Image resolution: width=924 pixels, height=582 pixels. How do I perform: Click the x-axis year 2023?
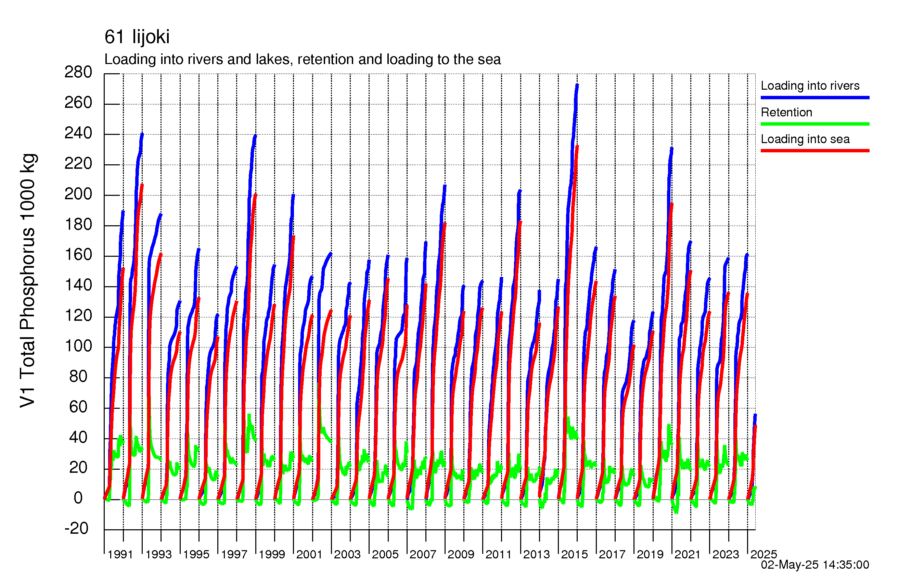click(726, 554)
